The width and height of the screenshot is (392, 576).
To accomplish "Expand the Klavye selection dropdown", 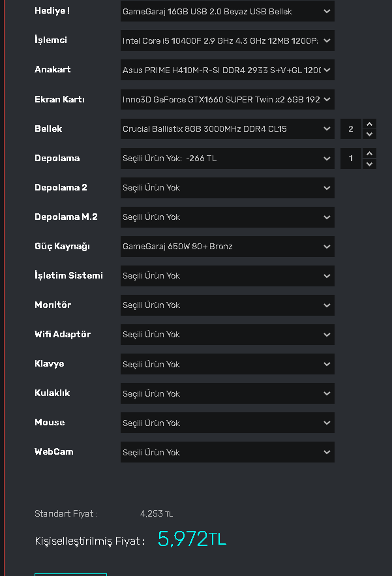I will tap(227, 364).
